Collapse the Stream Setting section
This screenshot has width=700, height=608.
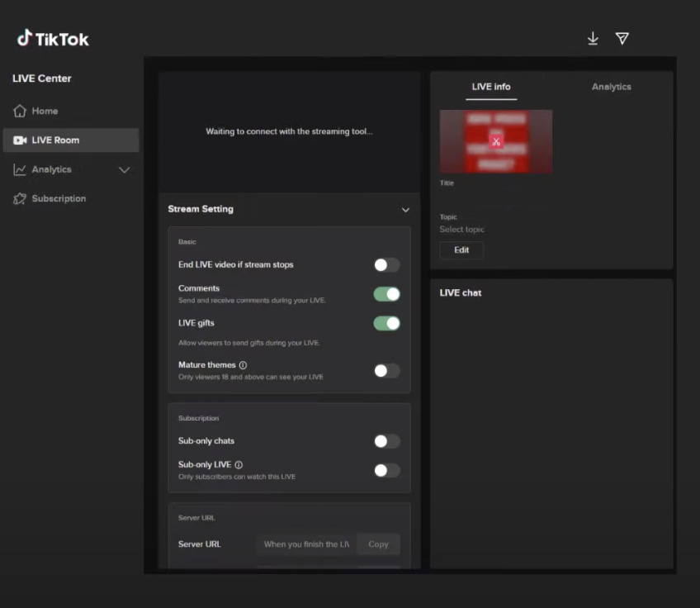click(x=405, y=210)
